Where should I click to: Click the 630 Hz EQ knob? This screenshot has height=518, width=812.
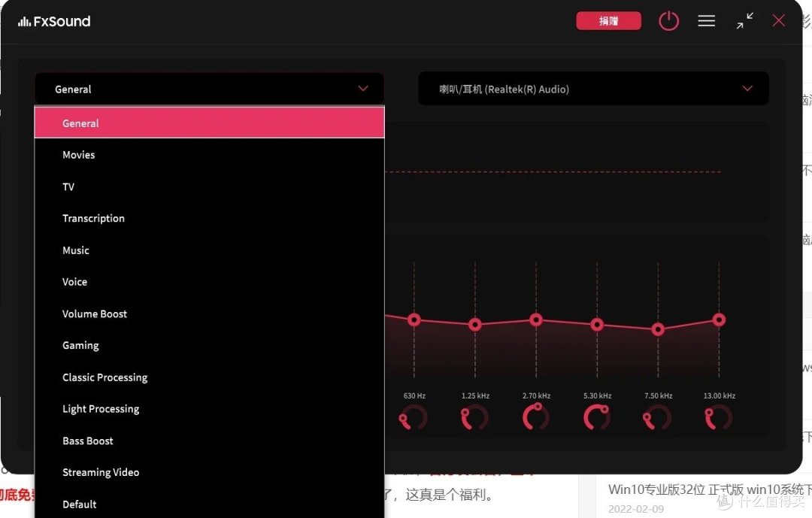(414, 417)
